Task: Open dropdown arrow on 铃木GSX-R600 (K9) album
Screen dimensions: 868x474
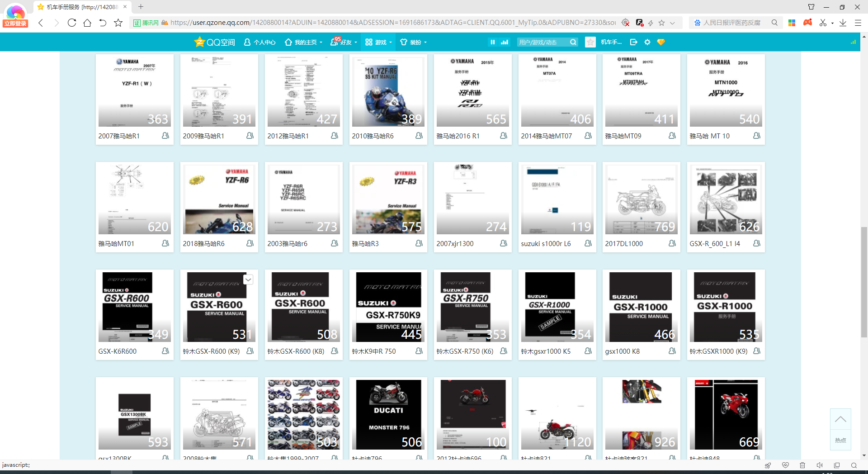Action: click(248, 280)
